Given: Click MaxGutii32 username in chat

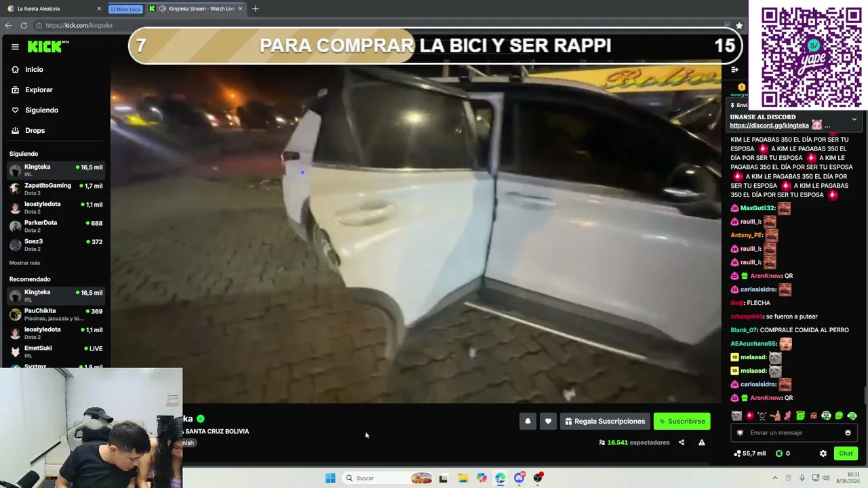Looking at the screenshot, I should pyautogui.click(x=757, y=208).
